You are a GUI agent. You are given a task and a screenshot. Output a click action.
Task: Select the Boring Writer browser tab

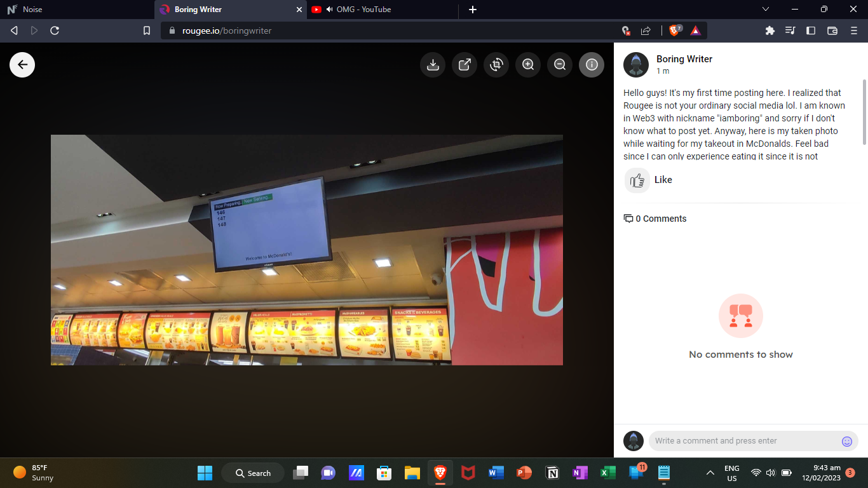click(x=231, y=10)
